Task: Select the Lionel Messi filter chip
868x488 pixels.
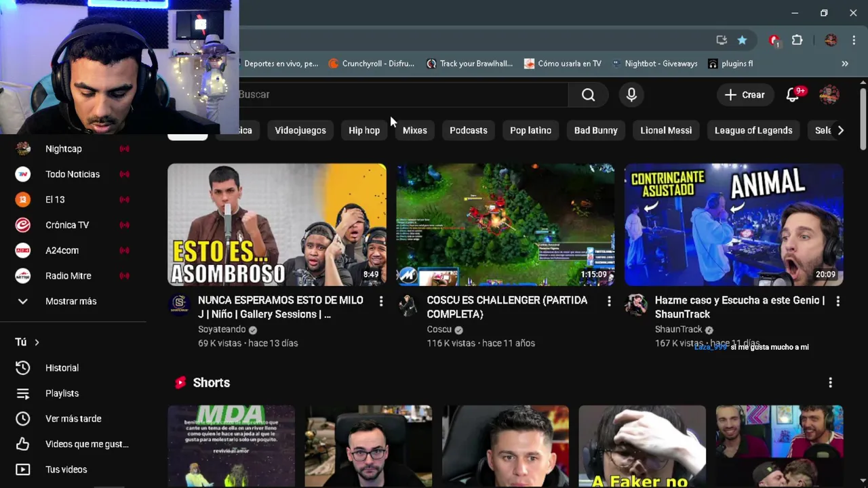Action: coord(666,130)
